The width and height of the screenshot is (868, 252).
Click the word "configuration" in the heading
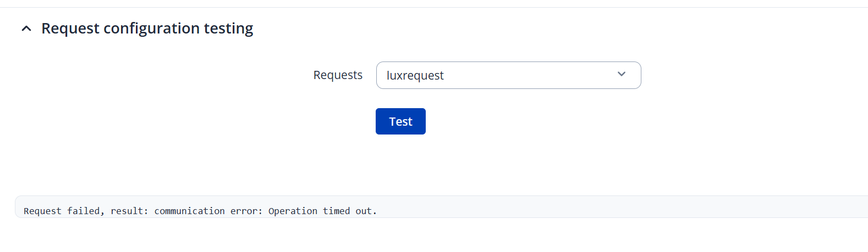click(x=151, y=28)
